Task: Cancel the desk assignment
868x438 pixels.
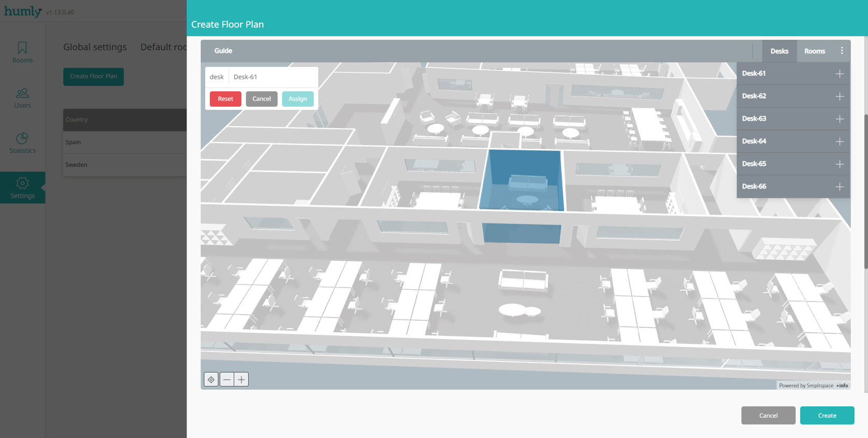Action: 262,98
